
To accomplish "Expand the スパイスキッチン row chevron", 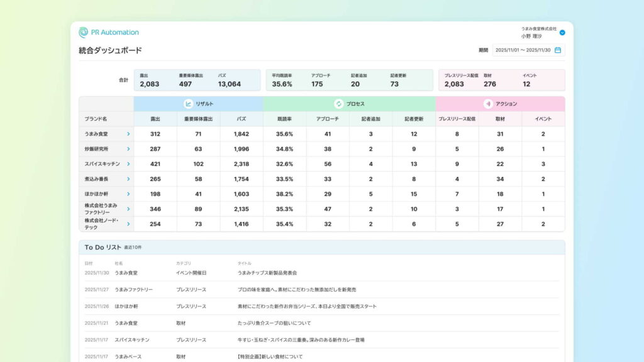I will (128, 164).
